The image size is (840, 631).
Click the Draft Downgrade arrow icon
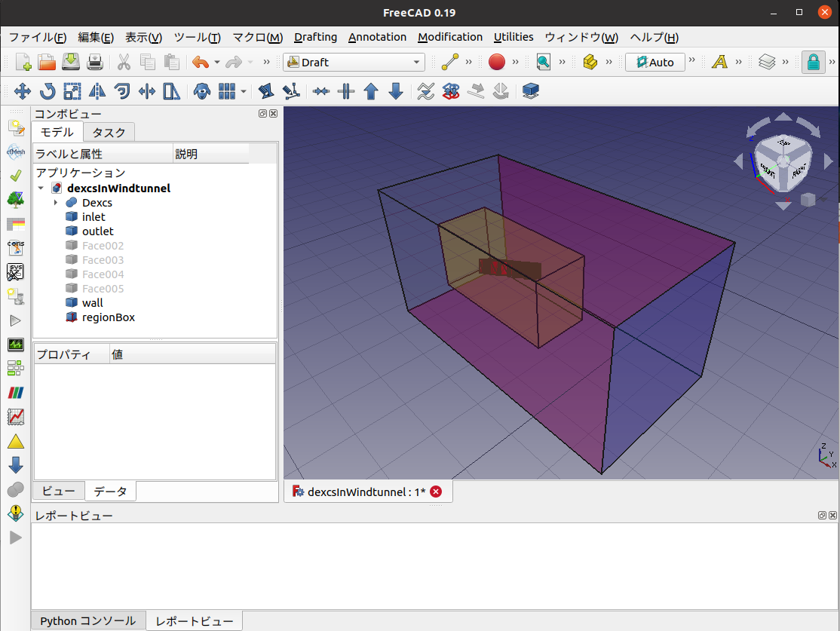click(396, 92)
